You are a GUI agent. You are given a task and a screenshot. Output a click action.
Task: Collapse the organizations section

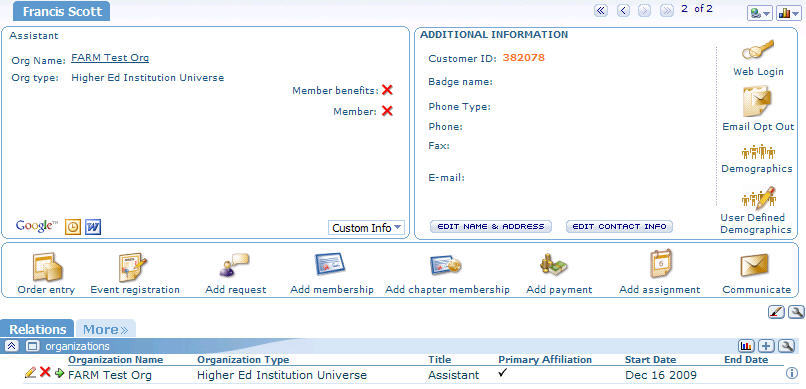click(x=12, y=346)
